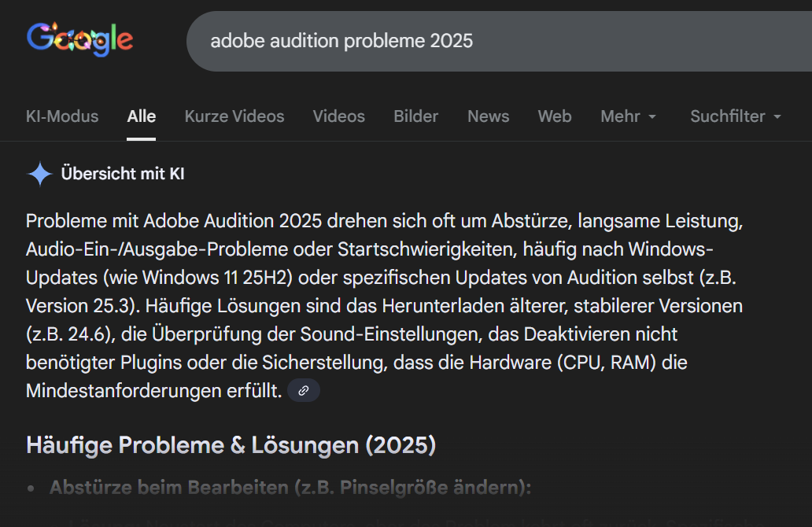Click the Übersicht mit KI label
The width and height of the screenshot is (812, 527).
pyautogui.click(x=123, y=174)
